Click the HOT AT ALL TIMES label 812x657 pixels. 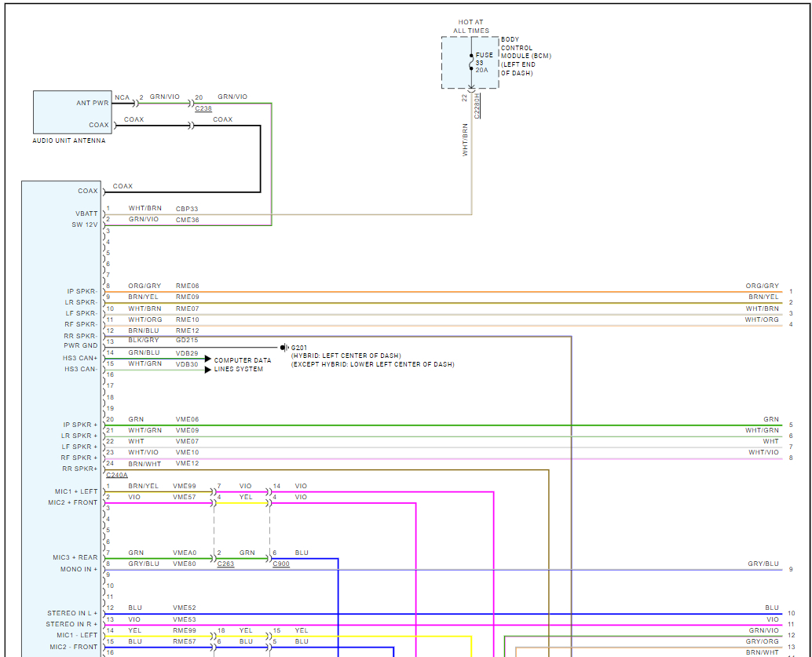point(471,27)
